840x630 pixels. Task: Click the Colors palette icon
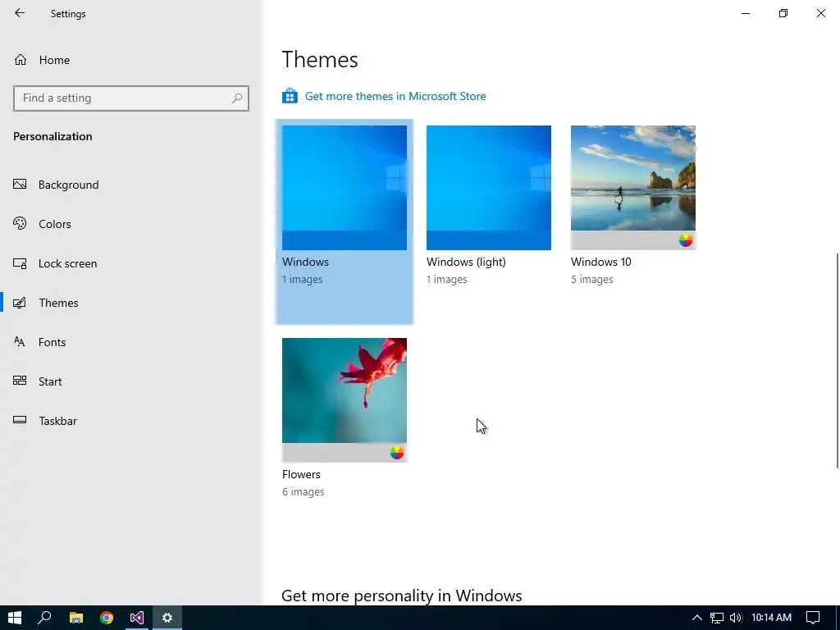tap(20, 223)
